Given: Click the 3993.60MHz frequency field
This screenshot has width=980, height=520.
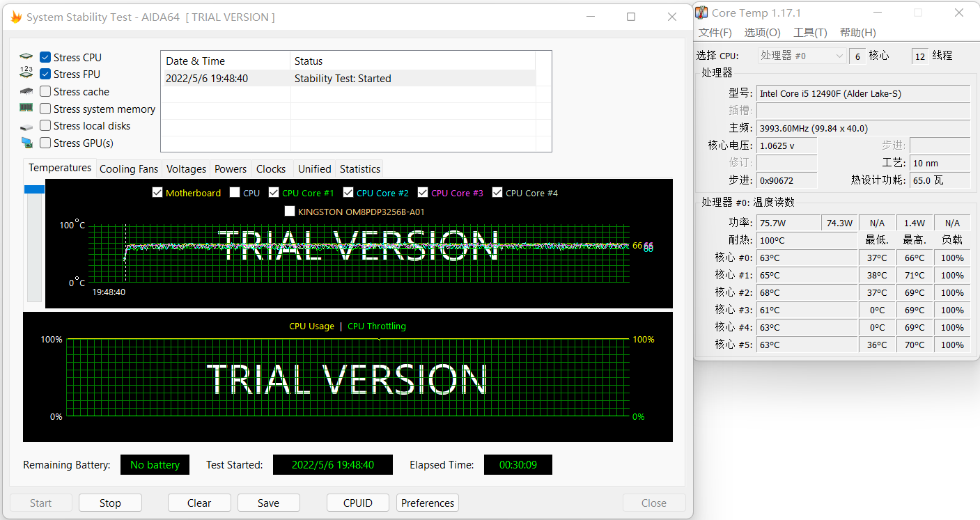Looking at the screenshot, I should click(863, 128).
